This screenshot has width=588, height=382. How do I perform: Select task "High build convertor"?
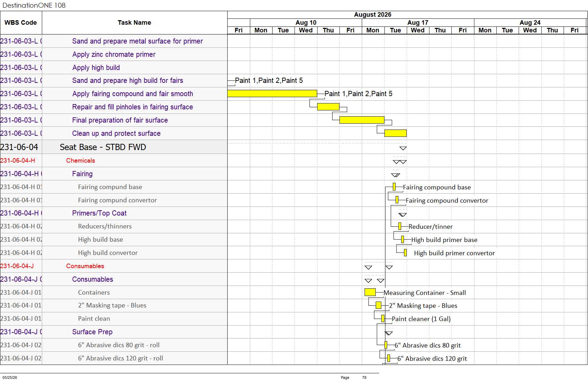[x=108, y=253]
